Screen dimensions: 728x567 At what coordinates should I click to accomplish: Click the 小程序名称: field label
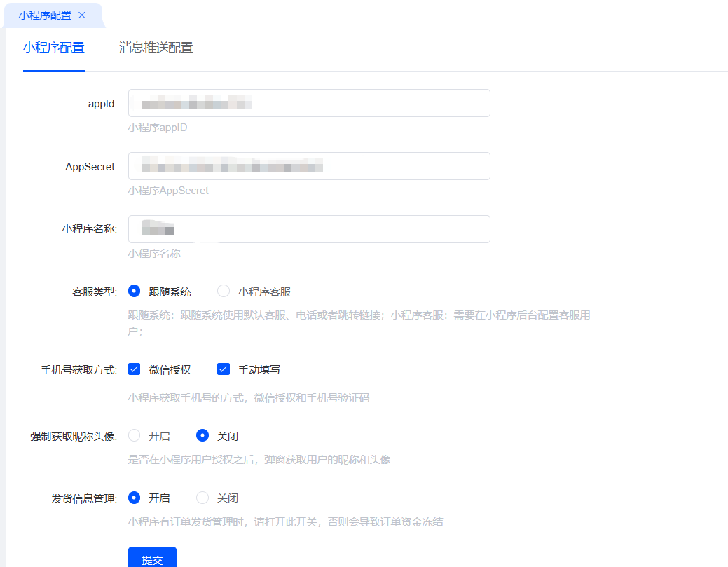[89, 229]
